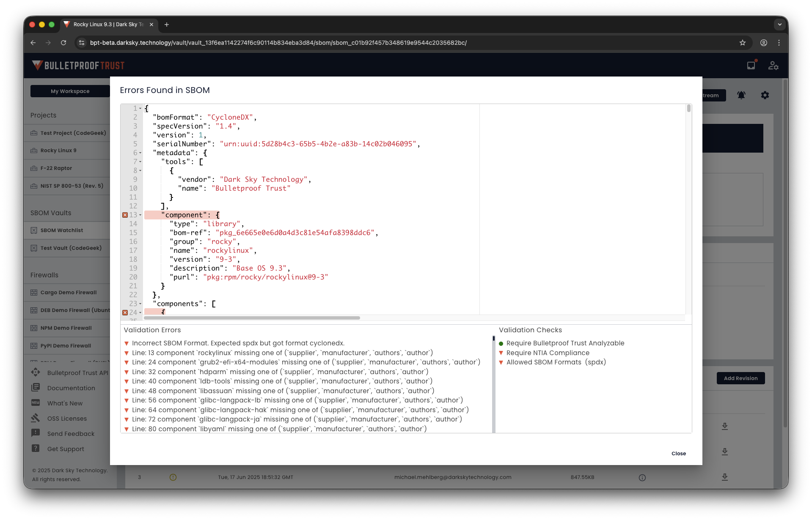The height and width of the screenshot is (520, 812).
Task: Collapse the metadata block on line 6
Action: click(x=140, y=153)
